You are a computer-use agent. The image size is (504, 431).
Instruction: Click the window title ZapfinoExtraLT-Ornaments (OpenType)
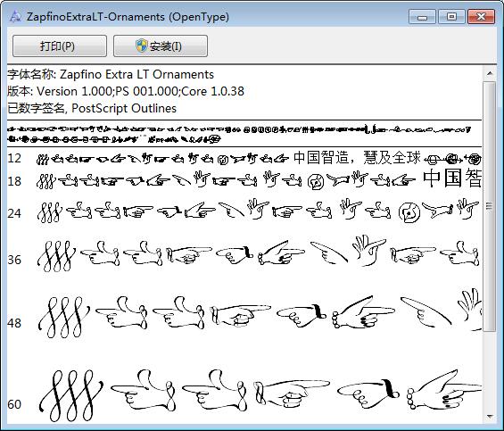click(x=128, y=17)
